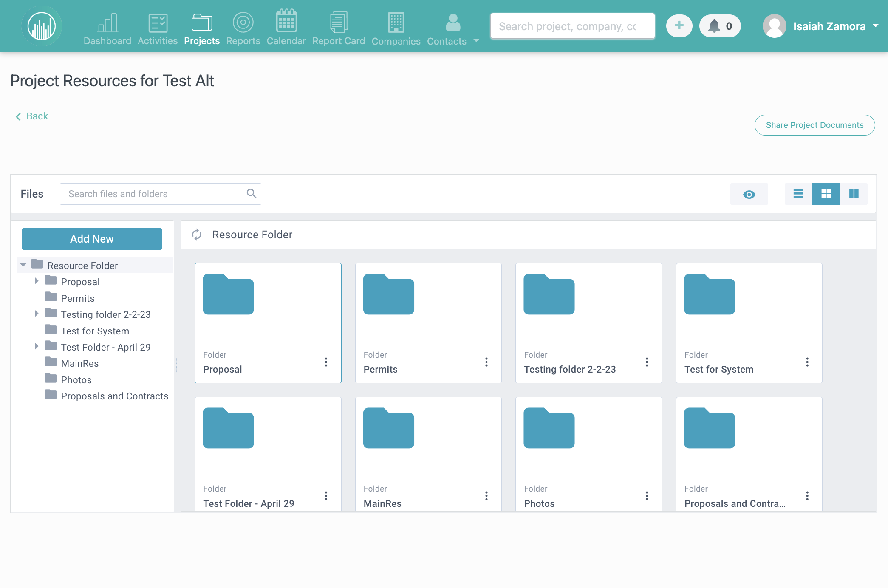Collapse the Resource Folder tree node
The image size is (888, 588).
[x=23, y=265]
